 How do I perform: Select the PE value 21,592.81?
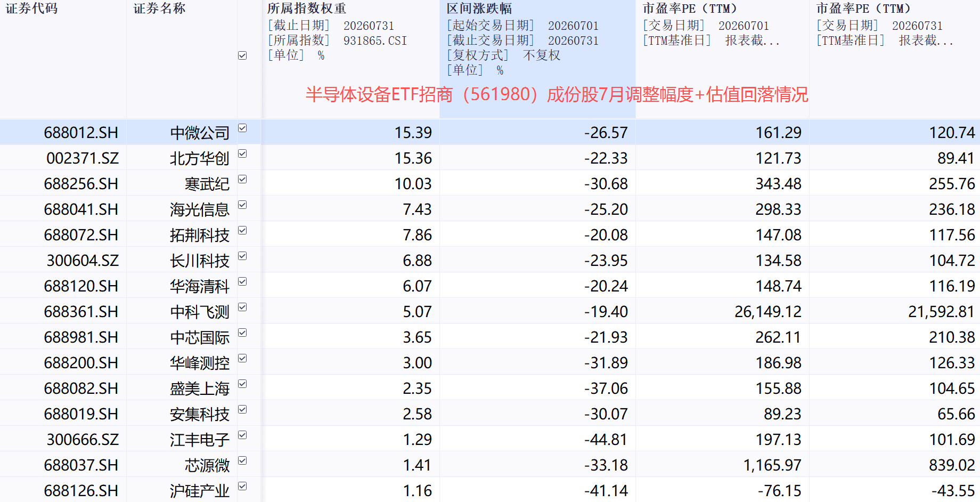(942, 311)
